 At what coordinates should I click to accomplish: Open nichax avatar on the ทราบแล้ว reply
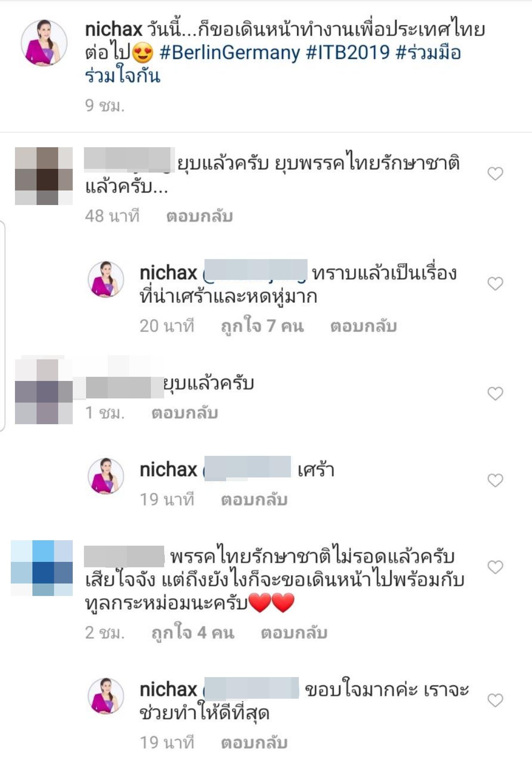(106, 279)
